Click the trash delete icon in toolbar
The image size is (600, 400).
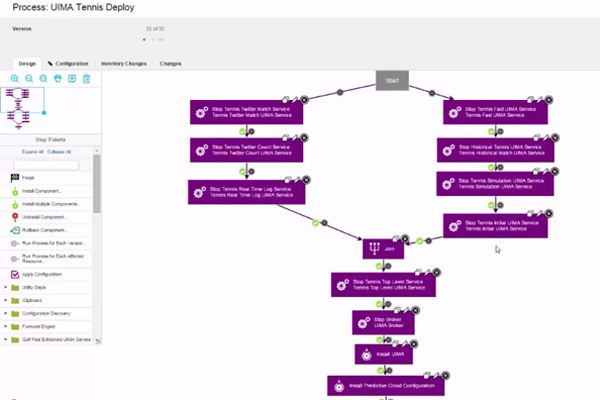point(86,79)
